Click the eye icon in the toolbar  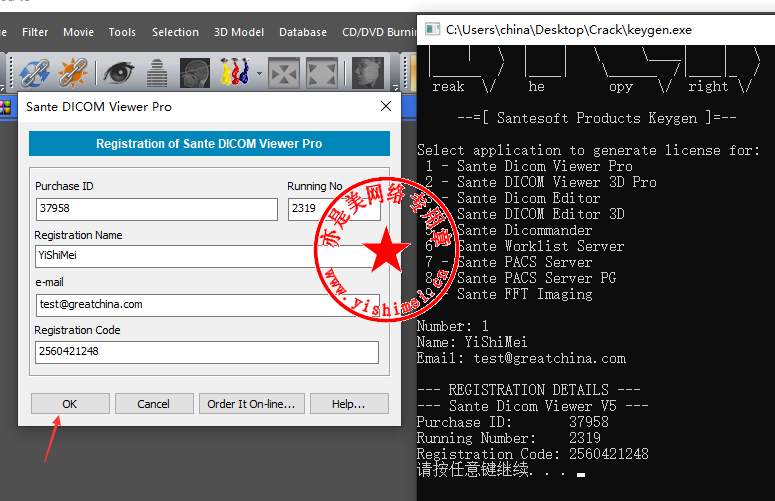(120, 71)
